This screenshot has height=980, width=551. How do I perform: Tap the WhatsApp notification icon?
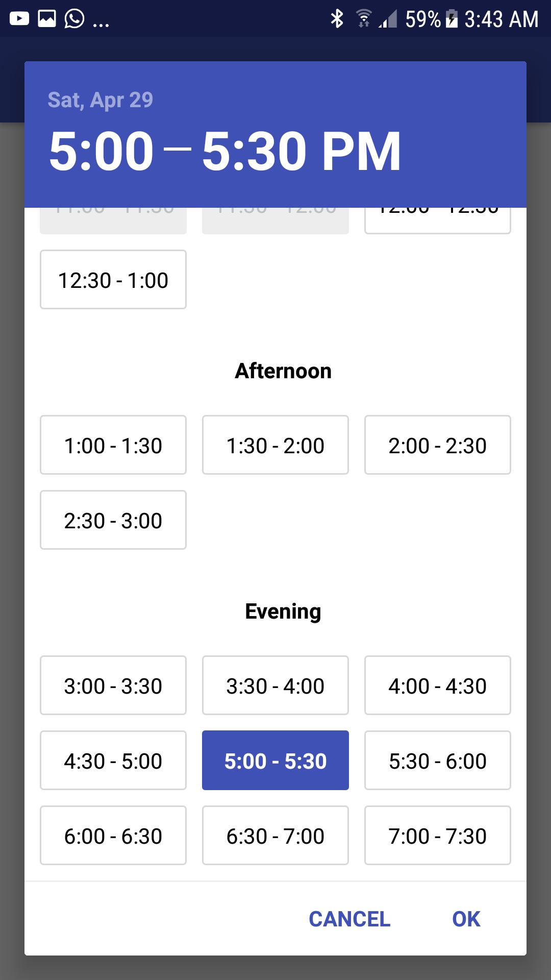(74, 19)
